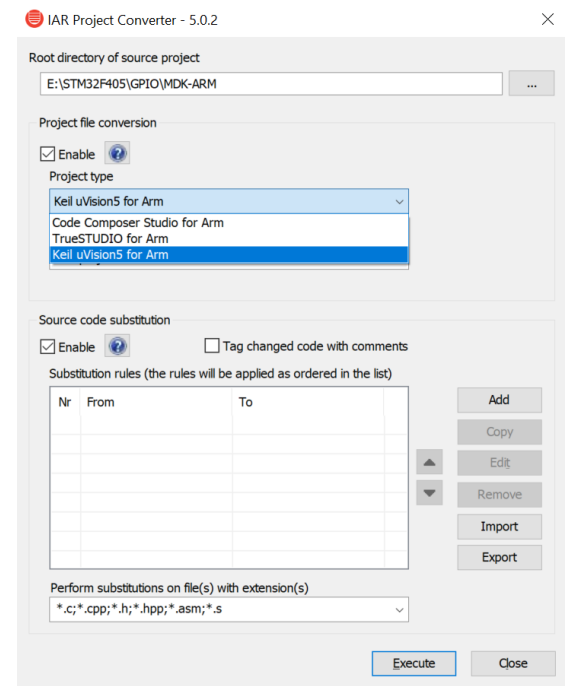Viewport: 566px width, 686px height.
Task: Check Tag changed code with comments
Action: click(212, 346)
